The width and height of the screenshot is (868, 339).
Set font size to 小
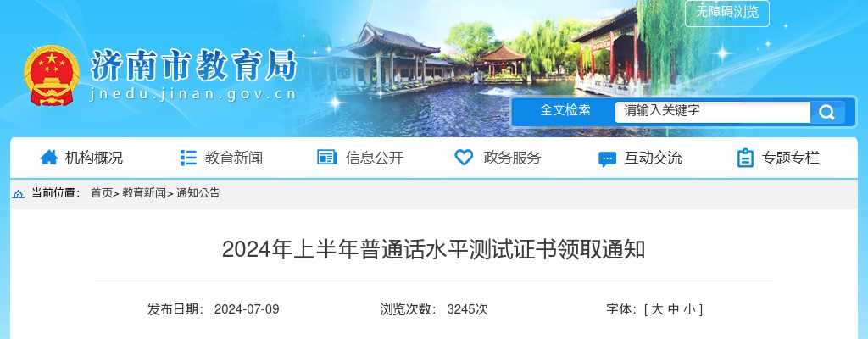point(688,309)
